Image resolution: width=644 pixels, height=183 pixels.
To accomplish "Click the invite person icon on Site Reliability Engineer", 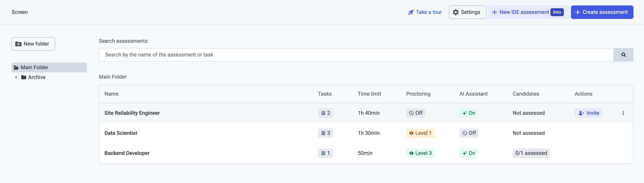I will (581, 113).
